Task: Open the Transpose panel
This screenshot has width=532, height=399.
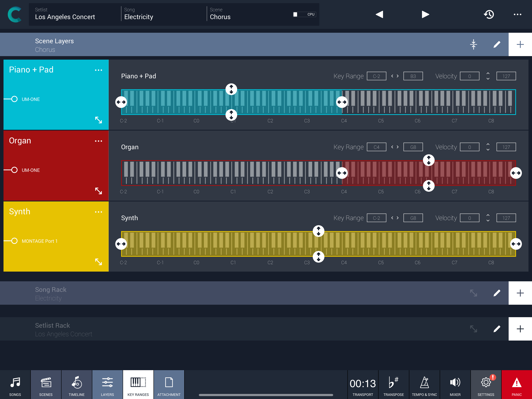Action: click(394, 385)
